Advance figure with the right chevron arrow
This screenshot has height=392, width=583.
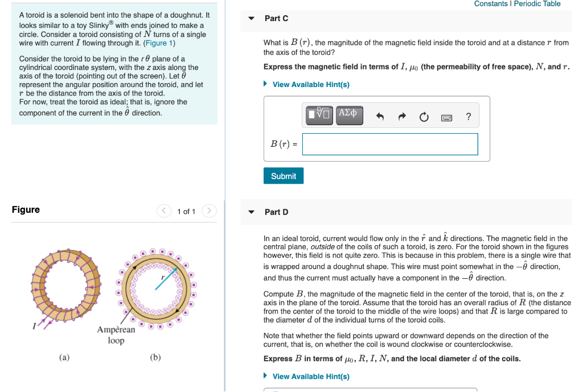(x=208, y=211)
